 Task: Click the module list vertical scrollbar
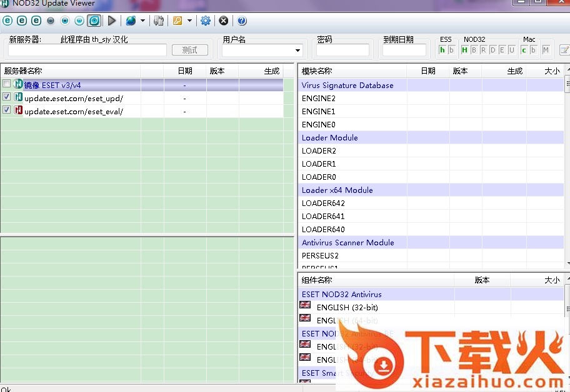pyautogui.click(x=567, y=167)
